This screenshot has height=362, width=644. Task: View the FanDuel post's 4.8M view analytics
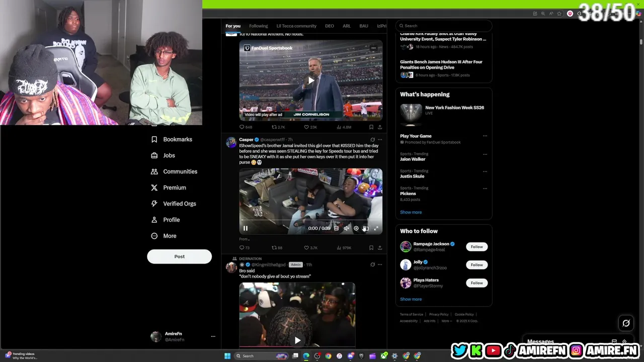pyautogui.click(x=344, y=127)
